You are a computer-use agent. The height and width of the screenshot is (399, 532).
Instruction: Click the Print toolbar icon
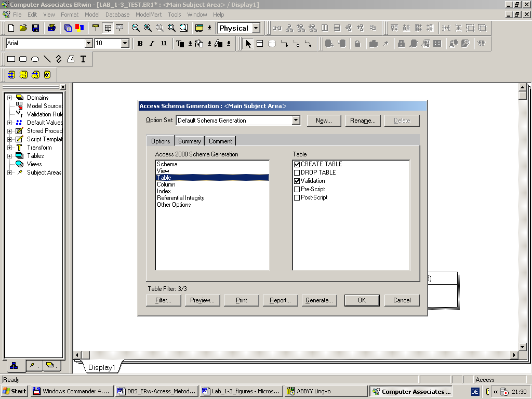[51, 28]
